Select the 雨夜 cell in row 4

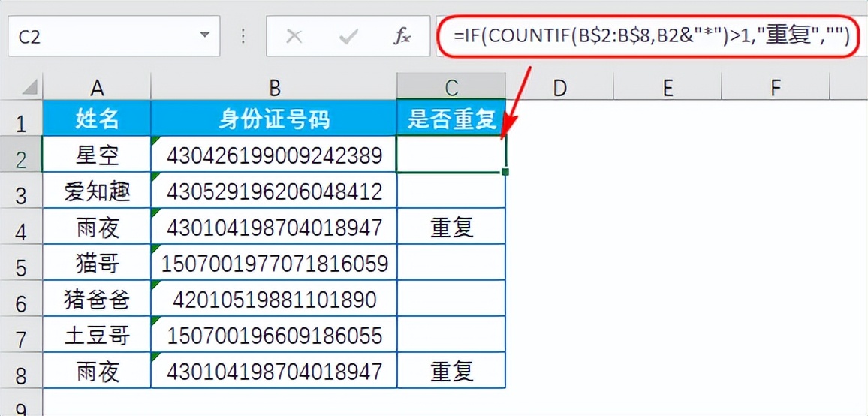[97, 226]
